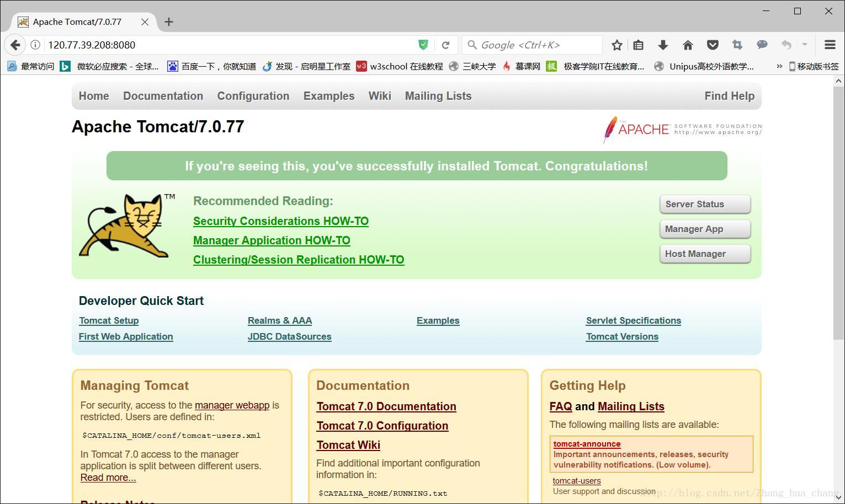The image size is (845, 504).
Task: Open the JDBC DataSources link
Action: pos(290,336)
